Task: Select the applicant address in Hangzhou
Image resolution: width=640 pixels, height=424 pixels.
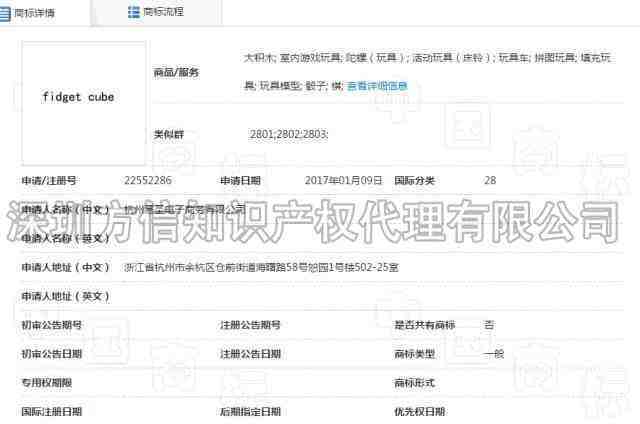Action: coord(261,267)
